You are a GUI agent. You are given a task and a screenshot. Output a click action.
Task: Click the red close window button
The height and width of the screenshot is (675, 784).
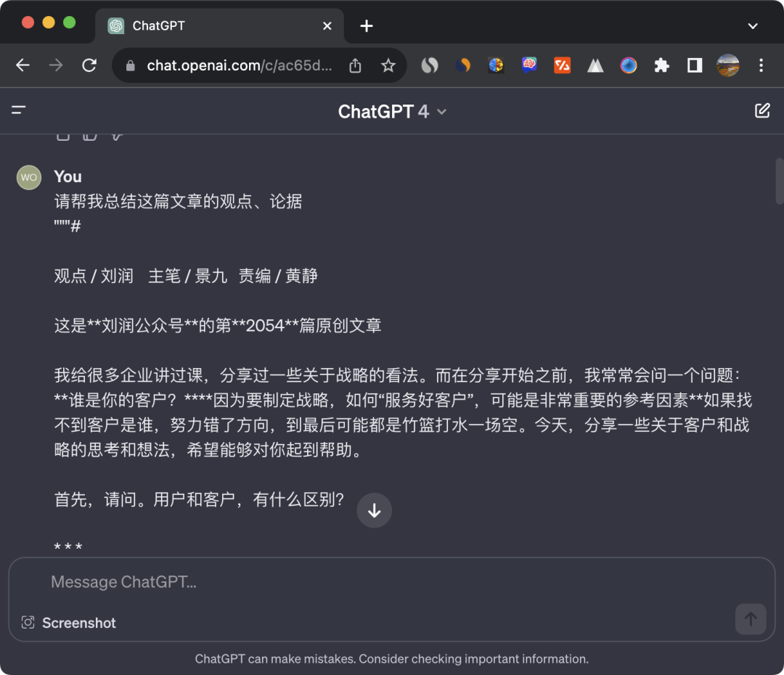(28, 22)
